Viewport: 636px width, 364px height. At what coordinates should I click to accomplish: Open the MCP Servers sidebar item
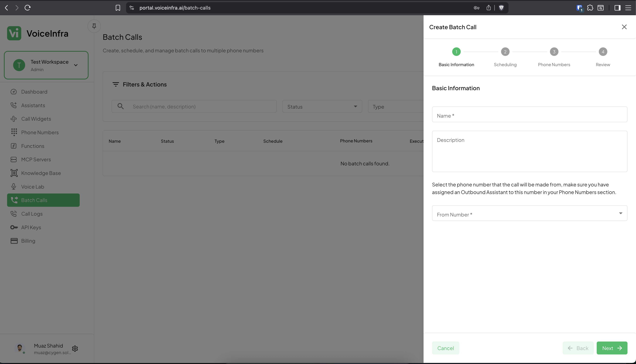coord(43,160)
